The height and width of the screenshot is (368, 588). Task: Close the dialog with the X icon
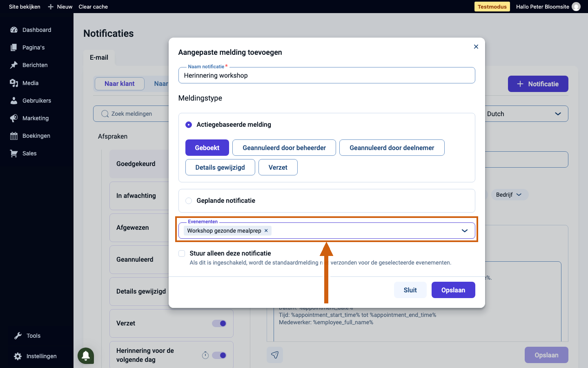click(476, 47)
